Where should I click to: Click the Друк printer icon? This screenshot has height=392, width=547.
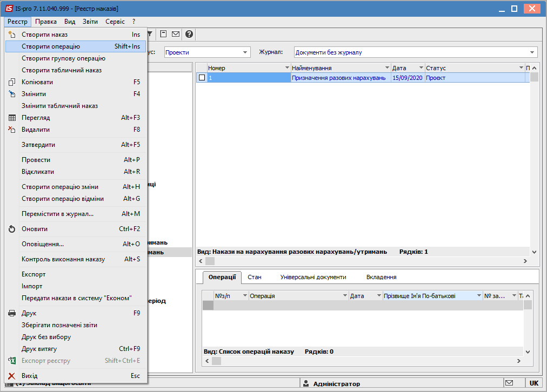[12, 313]
